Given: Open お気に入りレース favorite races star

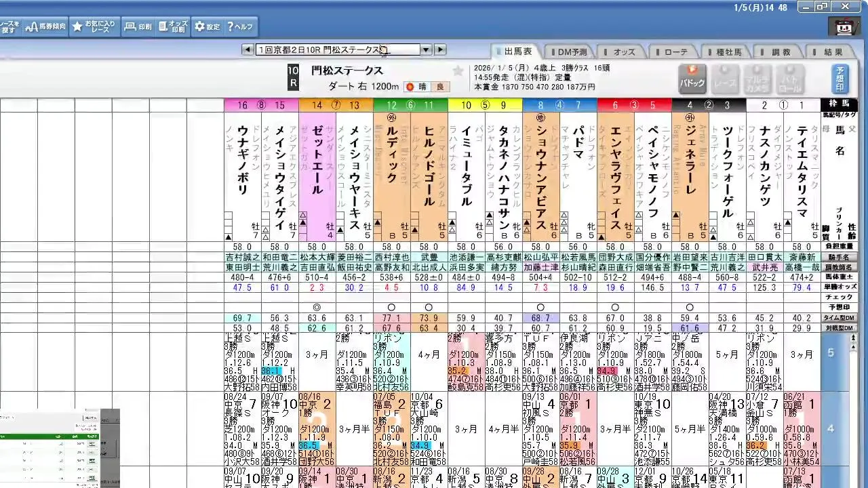Looking at the screenshot, I should click(x=94, y=26).
